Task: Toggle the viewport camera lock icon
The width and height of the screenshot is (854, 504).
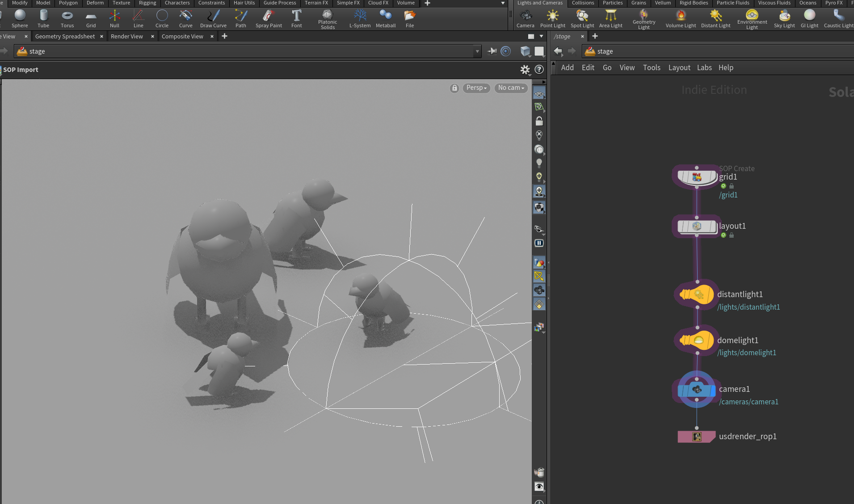Action: pos(454,88)
